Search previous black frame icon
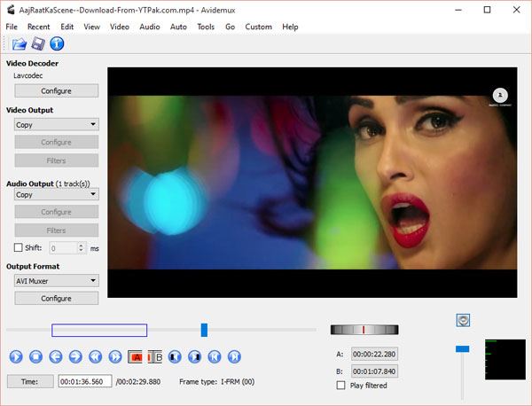 tap(175, 357)
